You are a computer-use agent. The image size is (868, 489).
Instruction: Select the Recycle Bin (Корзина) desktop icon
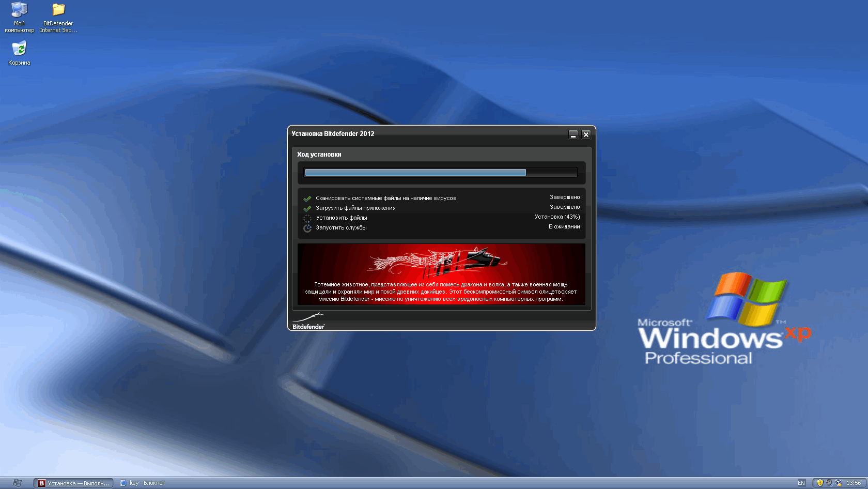(x=19, y=53)
